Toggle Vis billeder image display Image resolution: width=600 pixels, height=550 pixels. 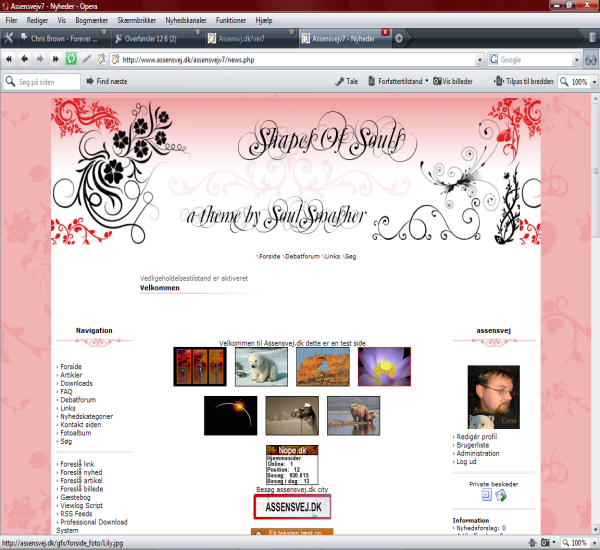click(x=453, y=81)
